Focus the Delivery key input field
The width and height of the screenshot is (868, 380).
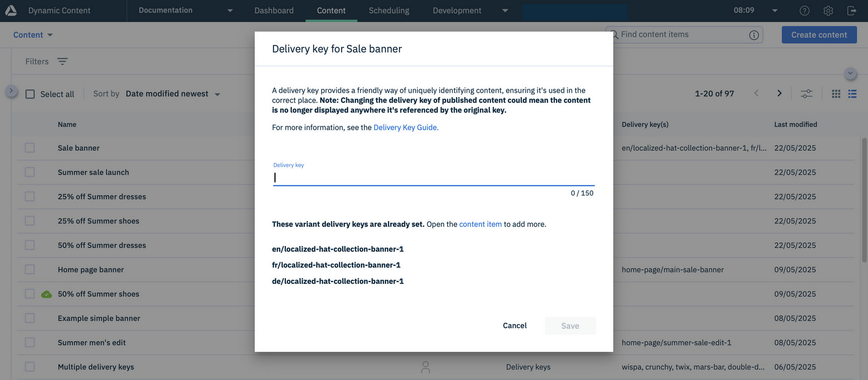(x=434, y=178)
